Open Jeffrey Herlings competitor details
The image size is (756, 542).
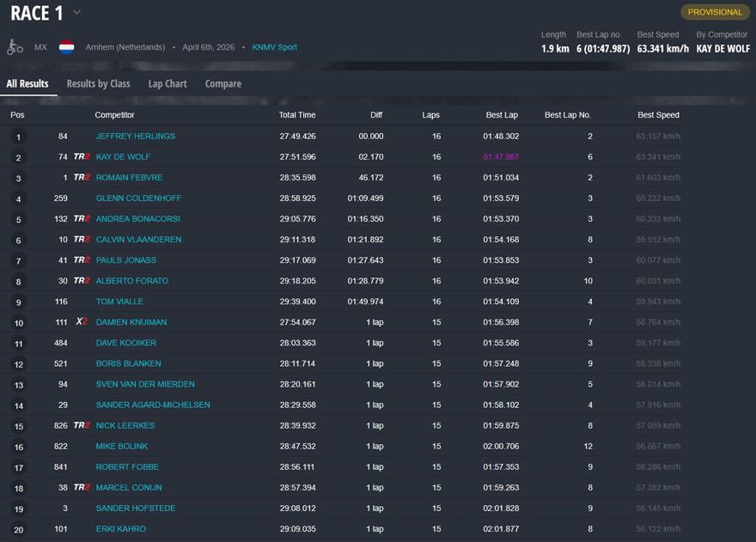click(x=135, y=137)
